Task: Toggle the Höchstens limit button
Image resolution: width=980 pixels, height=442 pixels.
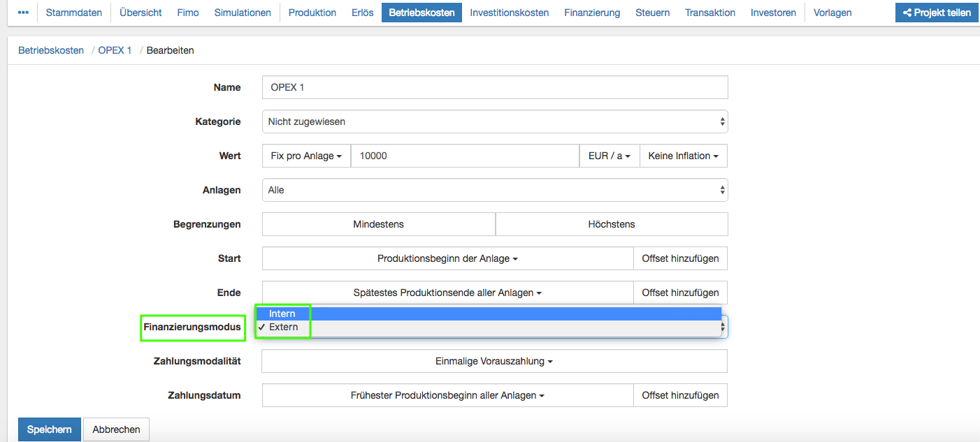Action: [612, 224]
